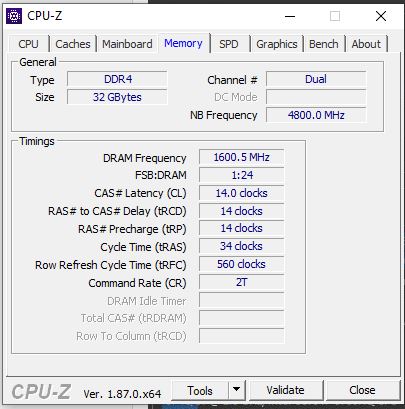Image resolution: width=405 pixels, height=409 pixels.
Task: Switch to the Bench tab
Action: pos(324,44)
